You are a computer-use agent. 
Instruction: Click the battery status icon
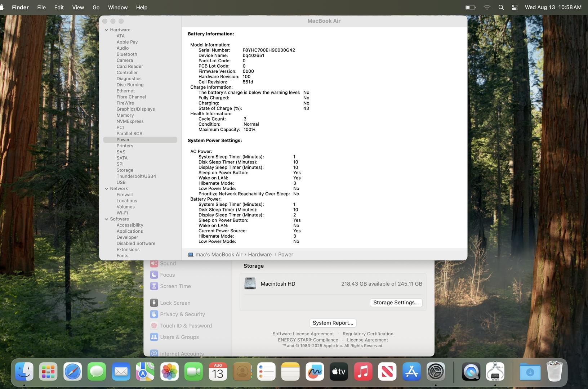[x=471, y=7]
